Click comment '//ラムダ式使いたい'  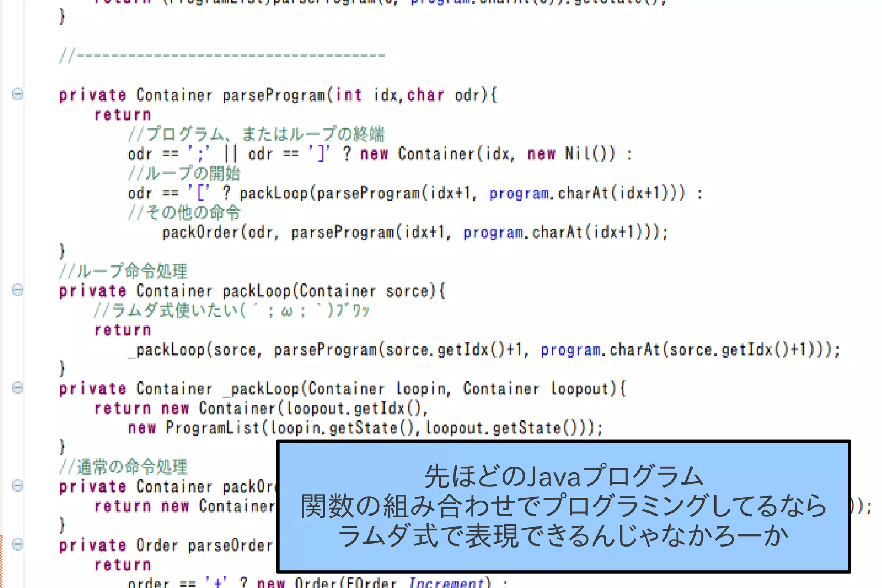[x=231, y=310]
